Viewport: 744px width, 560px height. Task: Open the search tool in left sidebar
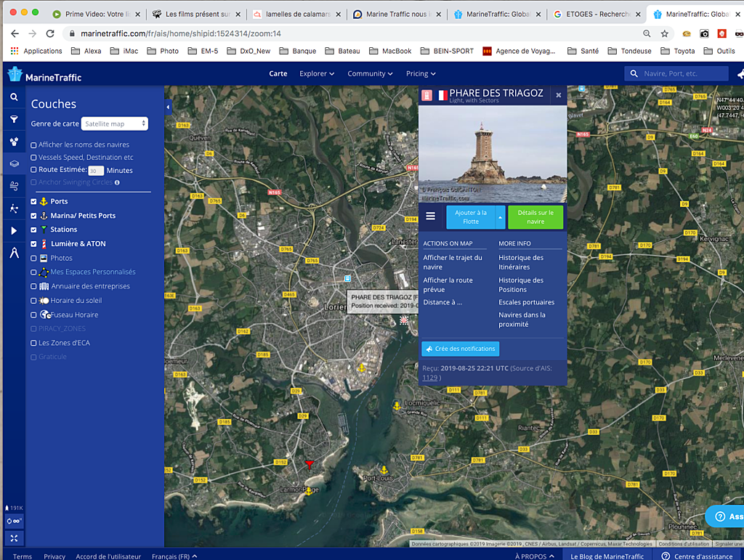(15, 97)
